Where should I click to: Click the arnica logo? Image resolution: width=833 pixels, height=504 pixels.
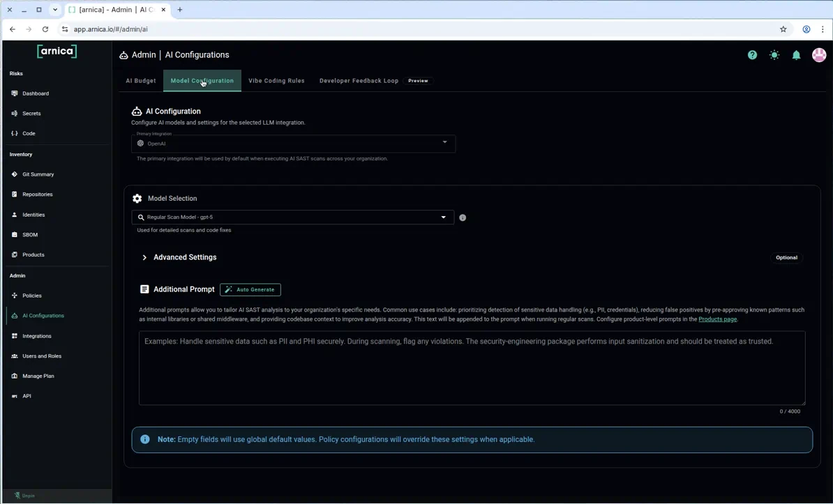57,51
